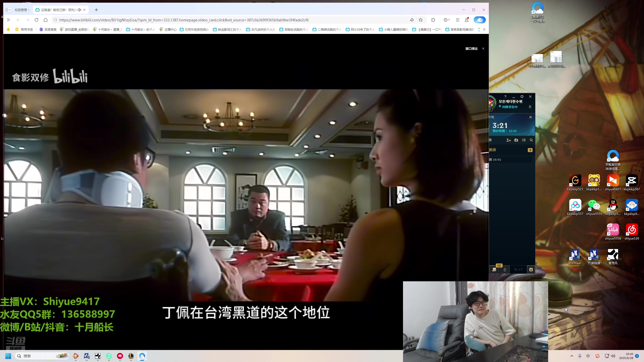Open the shiyue539 NetEase Music shortcut
The image size is (644, 362).
632,232
